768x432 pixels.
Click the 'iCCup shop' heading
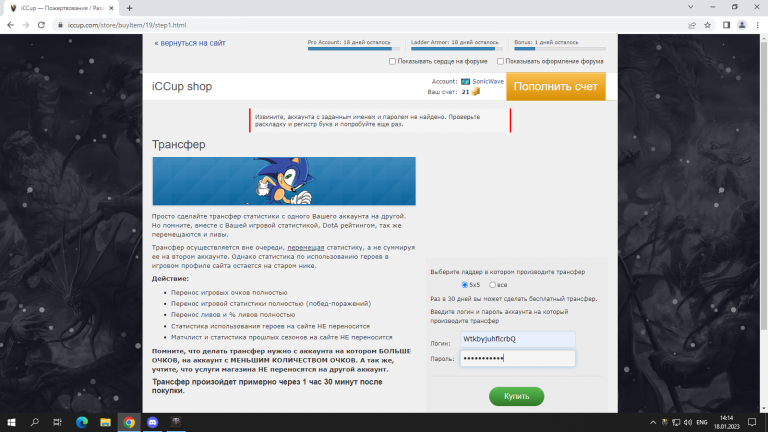tap(182, 86)
